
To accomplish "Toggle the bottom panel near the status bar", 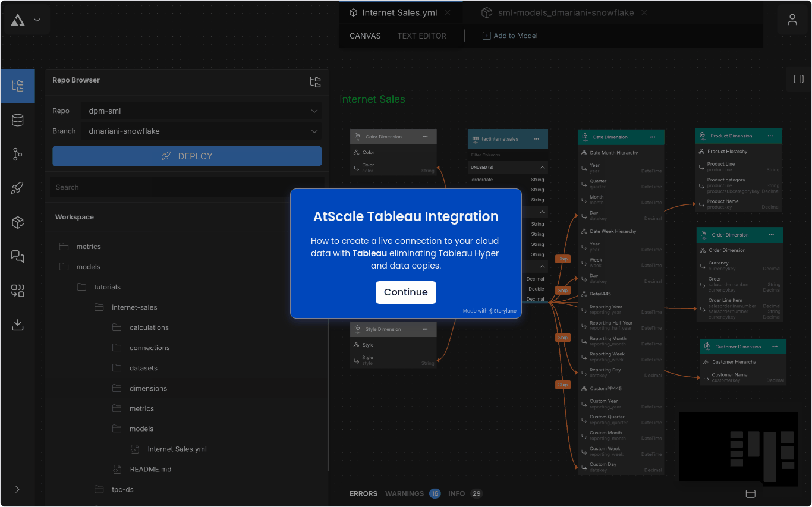I will 750,493.
